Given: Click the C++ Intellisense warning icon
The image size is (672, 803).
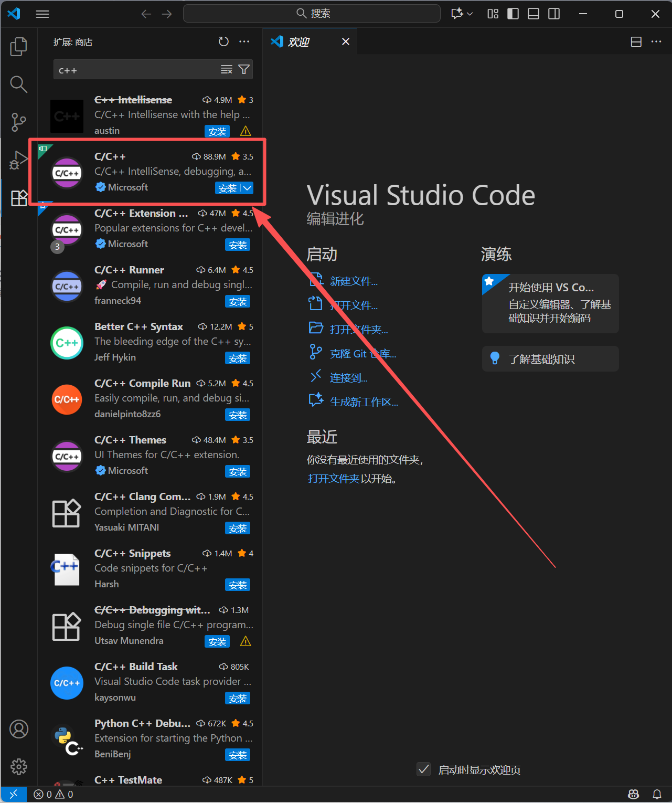Looking at the screenshot, I should pos(246,131).
